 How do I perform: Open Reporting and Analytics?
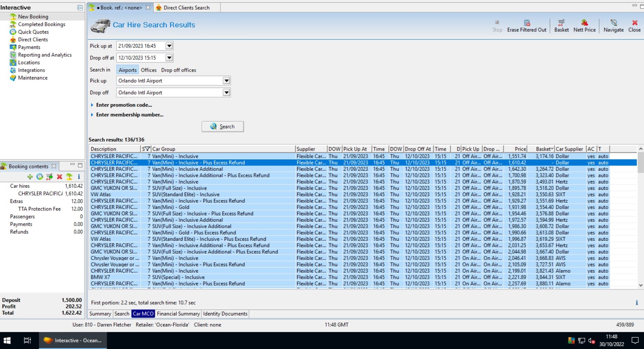click(44, 55)
